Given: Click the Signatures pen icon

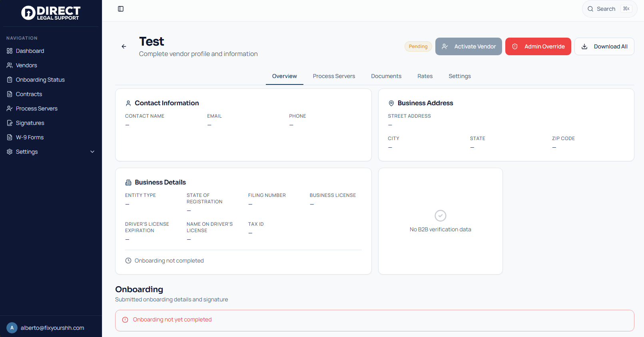Looking at the screenshot, I should 10,123.
